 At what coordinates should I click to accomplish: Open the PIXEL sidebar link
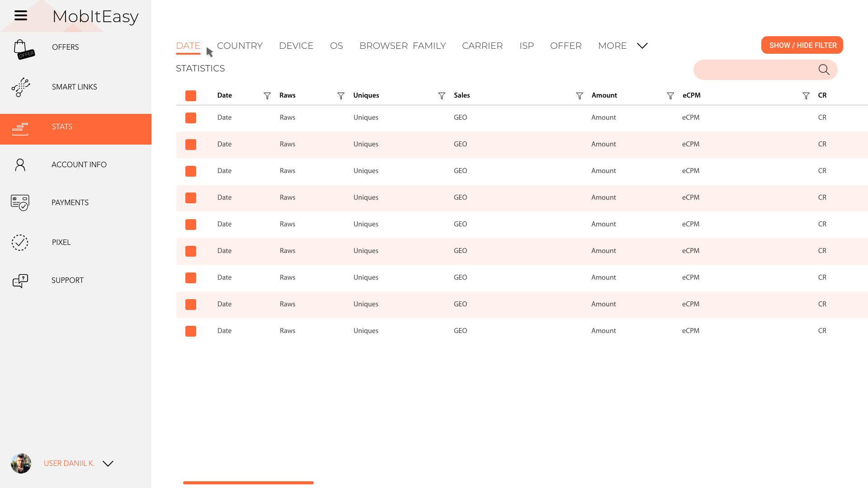click(61, 242)
